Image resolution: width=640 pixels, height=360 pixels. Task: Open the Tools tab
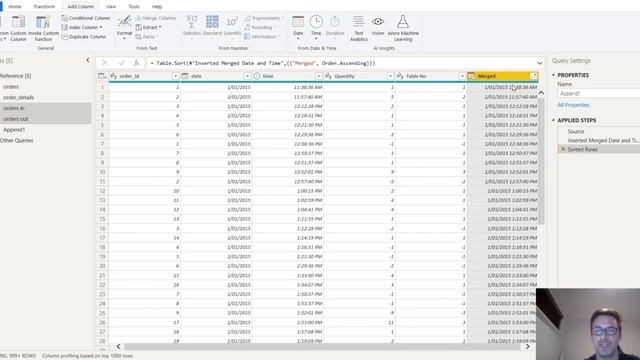click(x=133, y=7)
